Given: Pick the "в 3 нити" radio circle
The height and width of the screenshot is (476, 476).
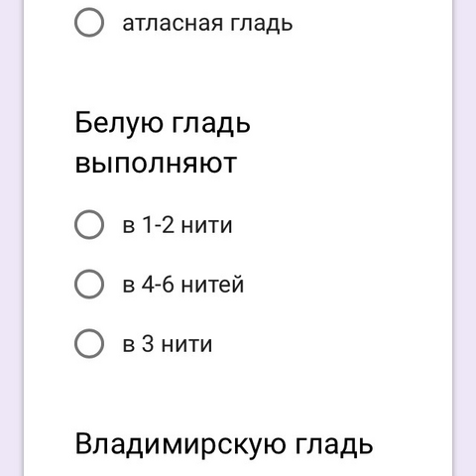Looking at the screenshot, I should pos(89,343).
